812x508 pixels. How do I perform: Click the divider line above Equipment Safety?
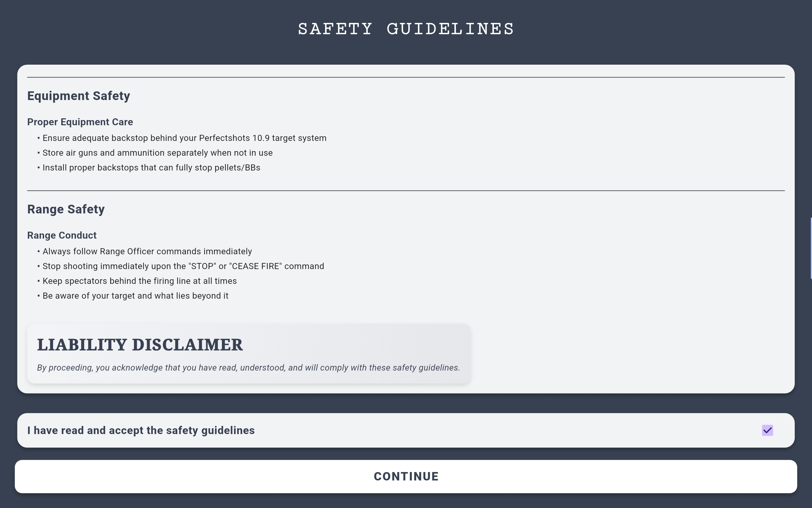(406, 77)
